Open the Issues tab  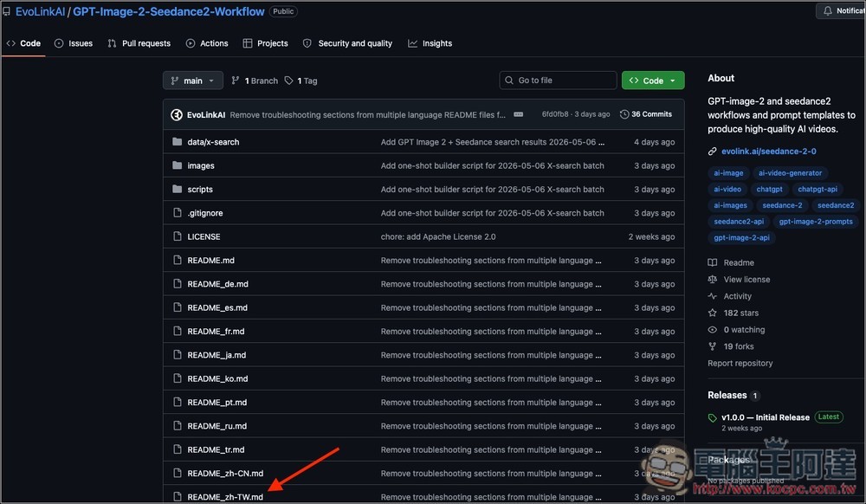(x=74, y=43)
